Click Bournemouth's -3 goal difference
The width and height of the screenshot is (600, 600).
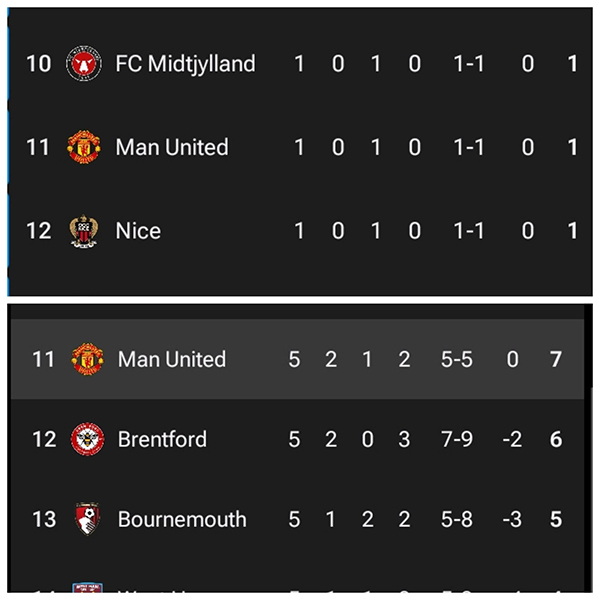(511, 519)
